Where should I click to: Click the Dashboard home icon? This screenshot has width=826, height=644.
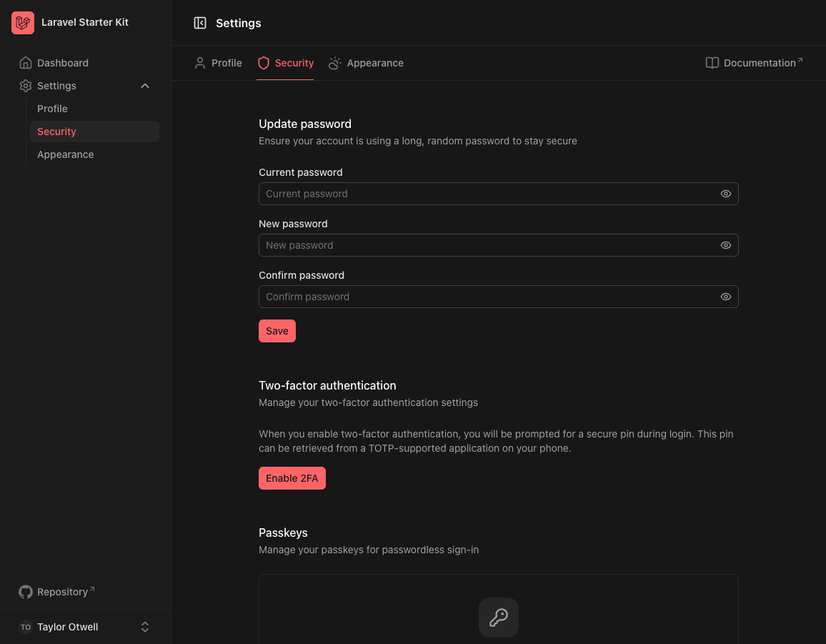[25, 63]
